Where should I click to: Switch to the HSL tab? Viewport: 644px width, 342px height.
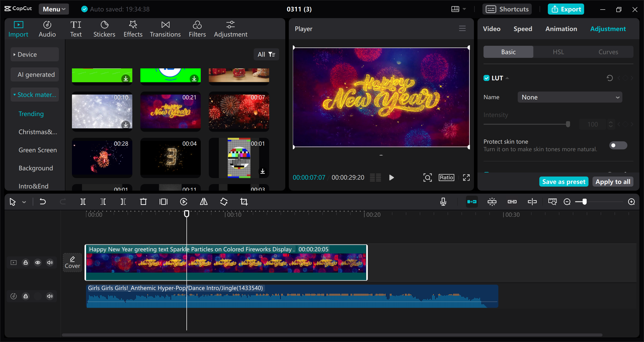click(558, 52)
